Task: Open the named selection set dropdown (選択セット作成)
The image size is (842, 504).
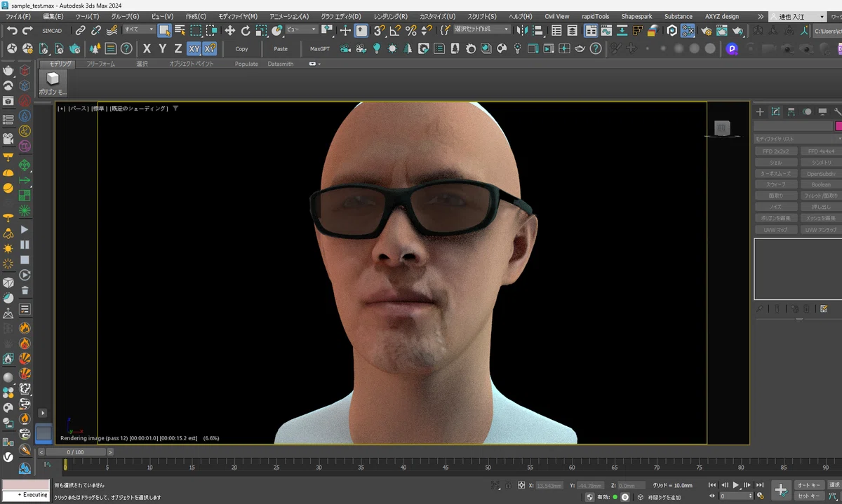Action: pyautogui.click(x=481, y=29)
